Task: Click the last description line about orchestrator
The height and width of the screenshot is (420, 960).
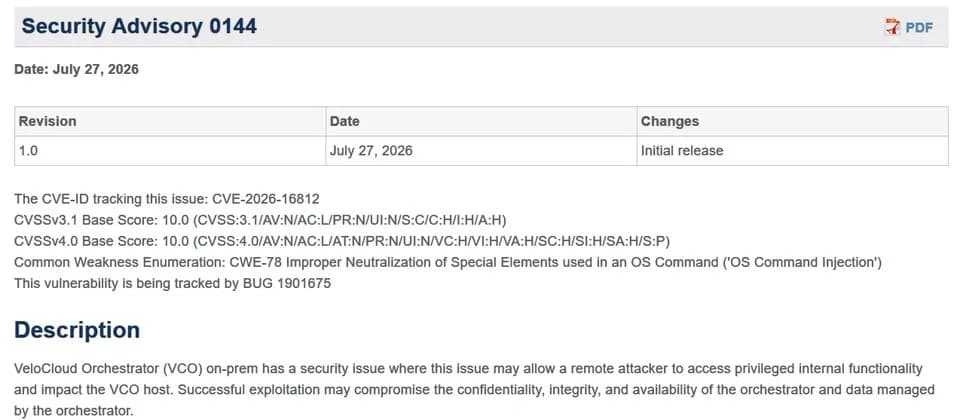Action: [x=73, y=411]
